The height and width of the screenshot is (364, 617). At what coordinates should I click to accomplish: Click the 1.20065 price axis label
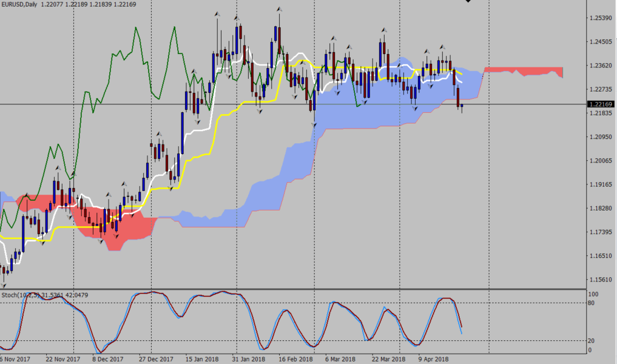(601, 161)
